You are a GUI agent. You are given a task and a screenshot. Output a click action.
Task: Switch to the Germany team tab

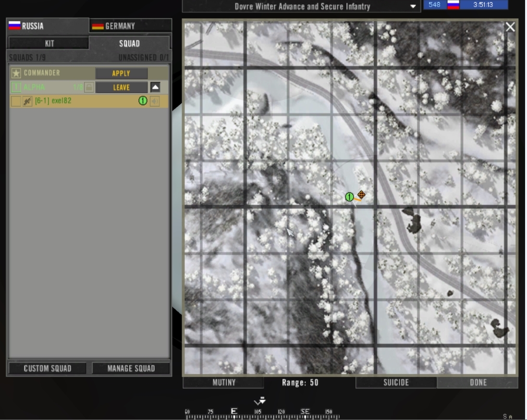click(130, 26)
